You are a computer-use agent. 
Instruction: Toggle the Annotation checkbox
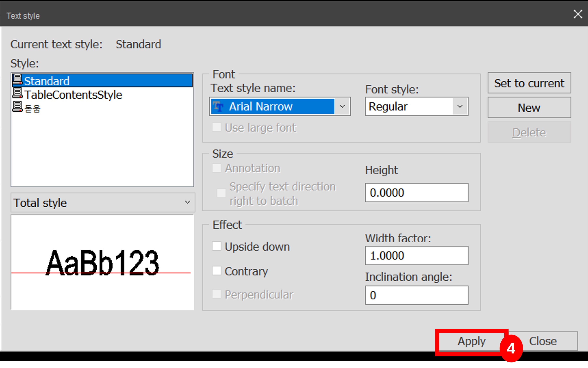pos(217,168)
